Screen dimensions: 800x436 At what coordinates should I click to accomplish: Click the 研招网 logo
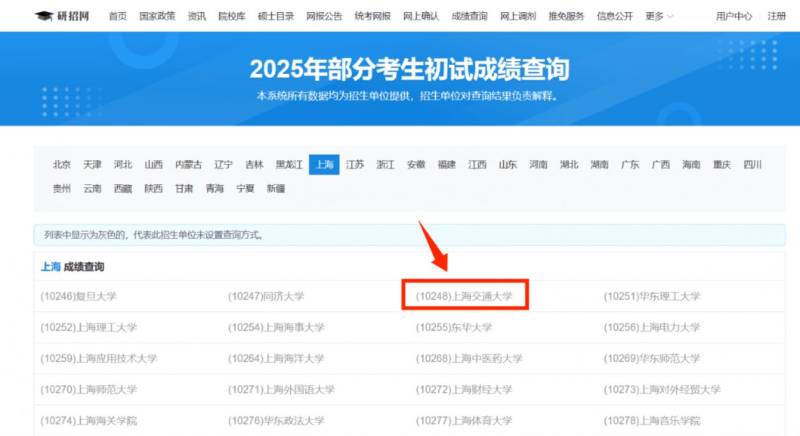(x=62, y=16)
